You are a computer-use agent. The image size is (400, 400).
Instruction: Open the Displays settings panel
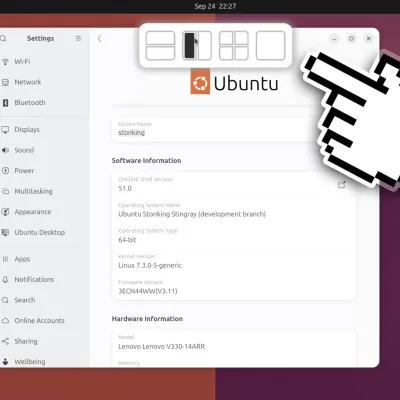(x=40, y=130)
